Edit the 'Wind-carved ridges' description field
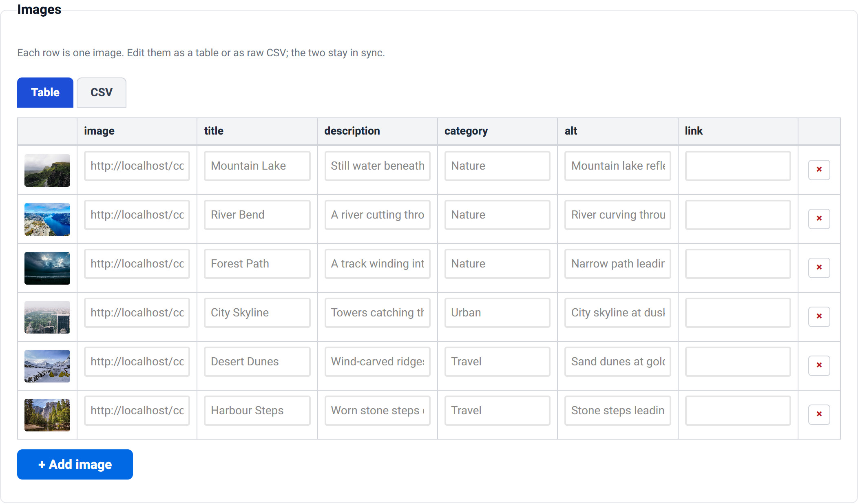The image size is (858, 504). click(378, 362)
